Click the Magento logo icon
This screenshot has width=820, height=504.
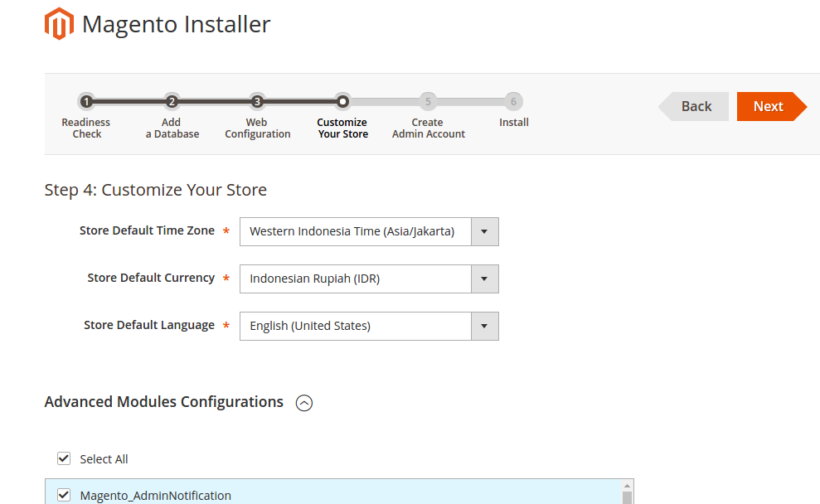[59, 24]
